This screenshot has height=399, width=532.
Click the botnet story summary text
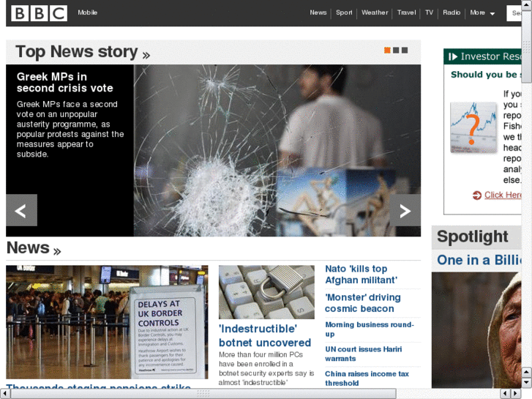tap(266, 368)
